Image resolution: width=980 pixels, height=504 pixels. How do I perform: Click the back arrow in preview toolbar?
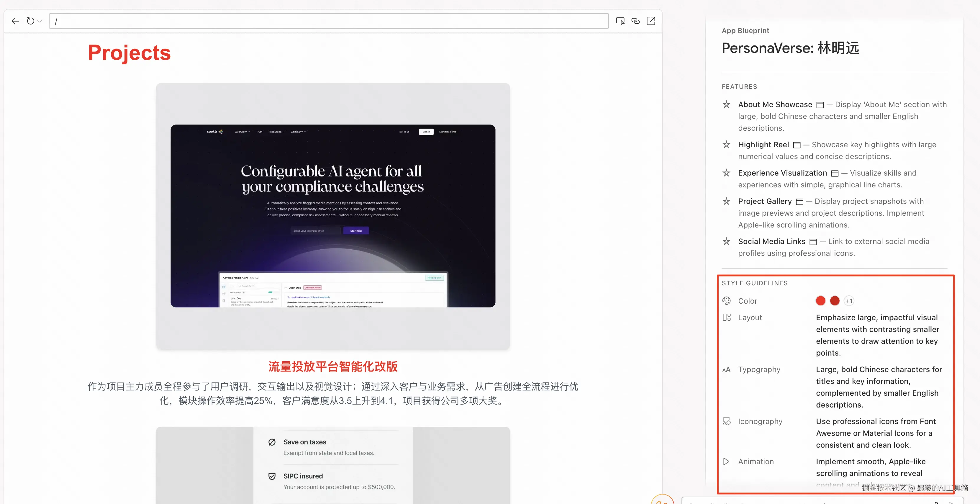pos(15,21)
